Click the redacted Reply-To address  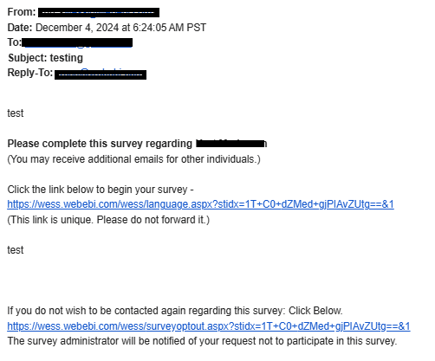pos(100,74)
